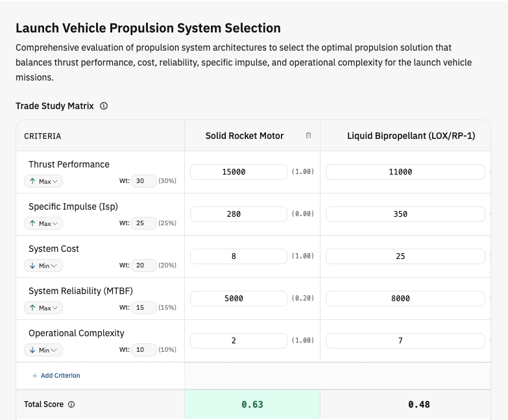Click the Thrust Performance criterion name
The width and height of the screenshot is (508, 420).
[69, 164]
